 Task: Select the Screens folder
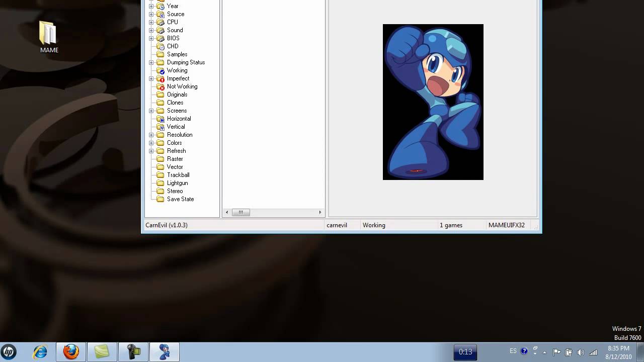(172, 111)
